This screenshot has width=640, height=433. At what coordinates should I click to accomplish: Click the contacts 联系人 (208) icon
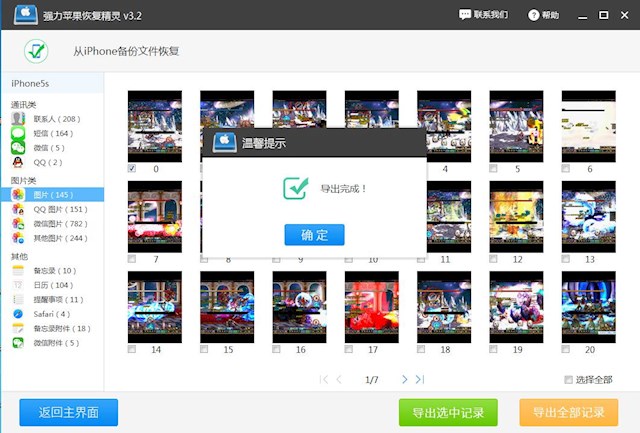coord(18,119)
